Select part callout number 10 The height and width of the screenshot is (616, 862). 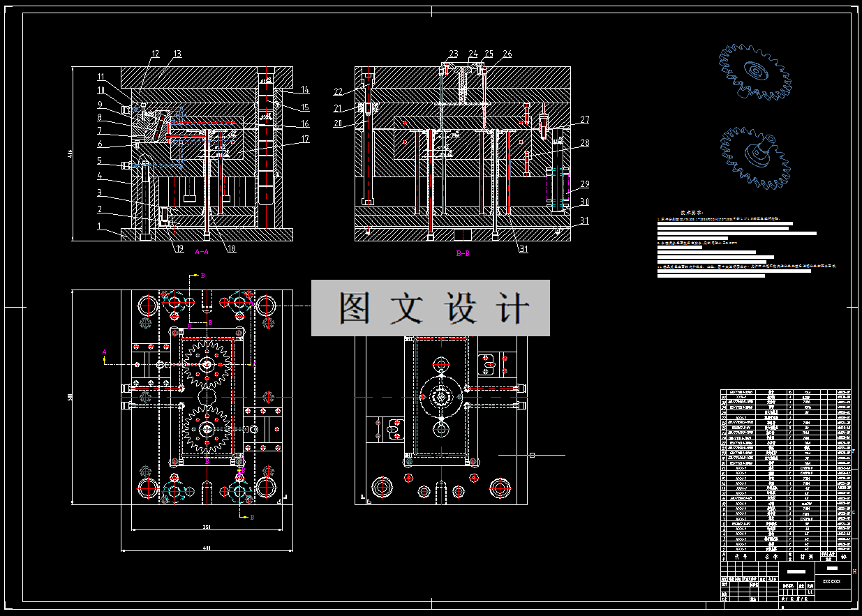click(101, 91)
